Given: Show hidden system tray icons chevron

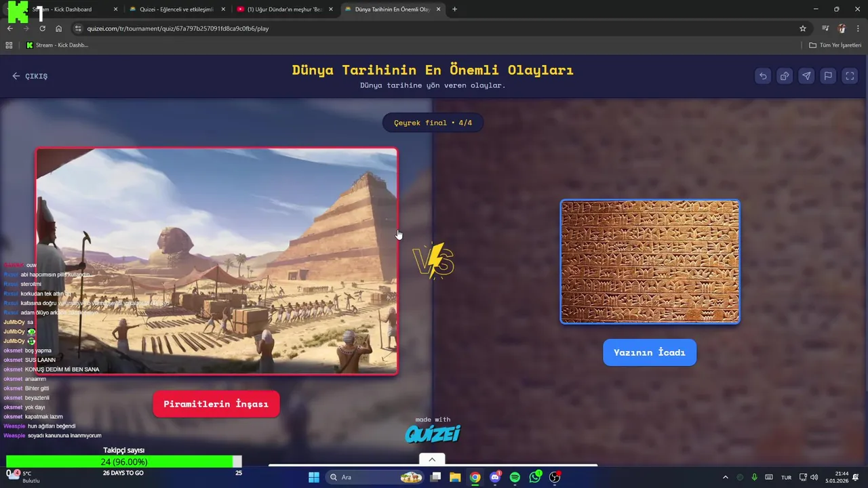Looking at the screenshot, I should (725, 477).
